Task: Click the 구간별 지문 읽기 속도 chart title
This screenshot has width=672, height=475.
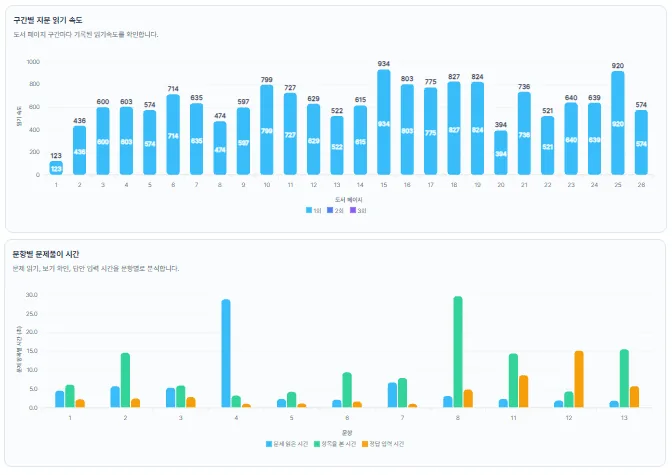Action: pos(48,20)
